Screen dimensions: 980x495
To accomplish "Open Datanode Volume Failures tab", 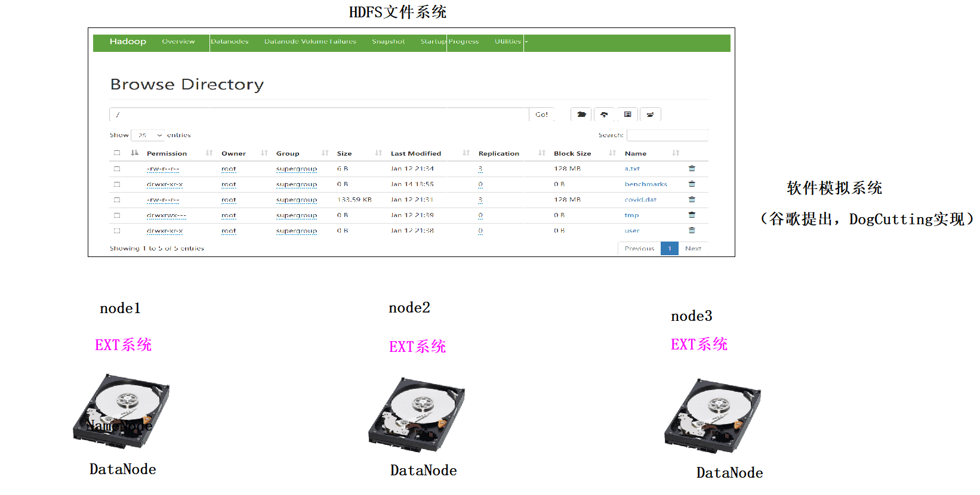I will [x=310, y=42].
